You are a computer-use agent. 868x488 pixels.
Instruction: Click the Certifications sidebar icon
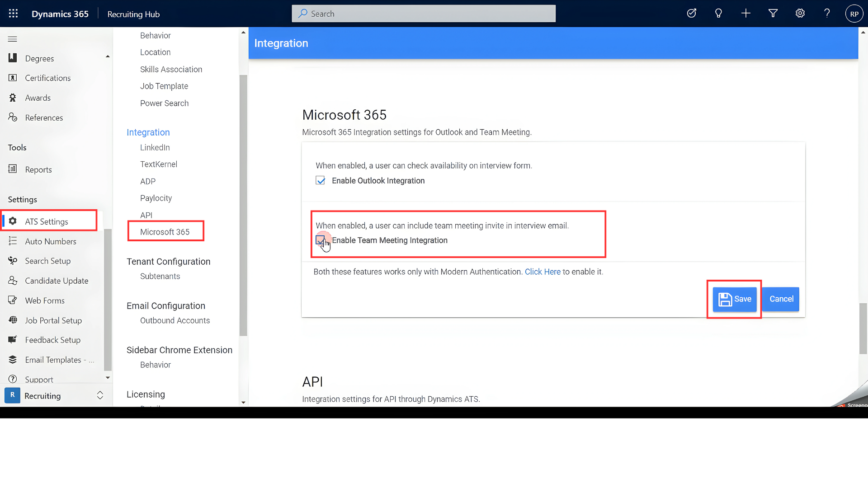13,78
